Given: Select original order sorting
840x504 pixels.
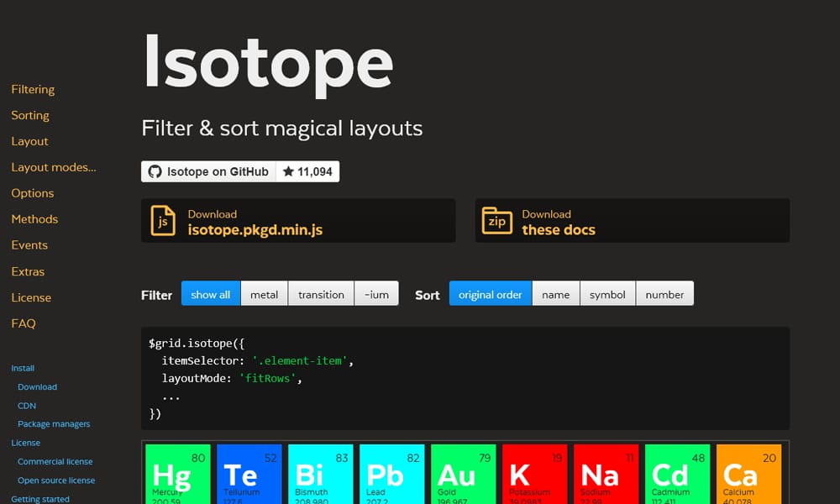Looking at the screenshot, I should tap(490, 294).
